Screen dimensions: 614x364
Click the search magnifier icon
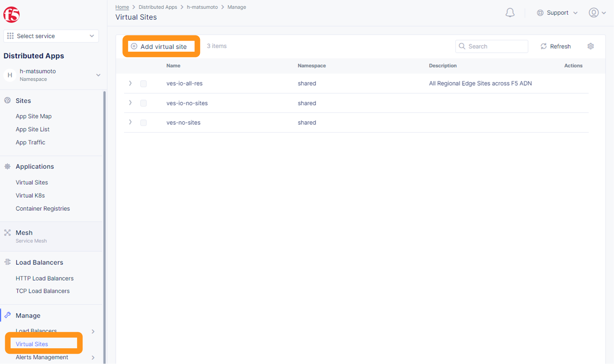(462, 46)
